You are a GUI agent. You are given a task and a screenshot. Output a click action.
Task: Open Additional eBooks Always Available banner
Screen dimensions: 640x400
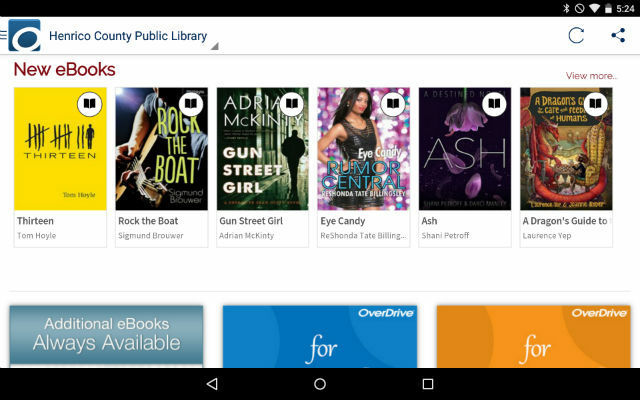[107, 336]
